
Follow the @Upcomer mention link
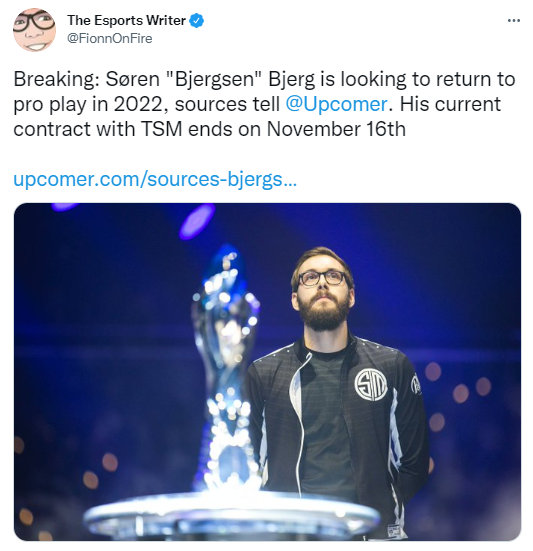(336, 104)
